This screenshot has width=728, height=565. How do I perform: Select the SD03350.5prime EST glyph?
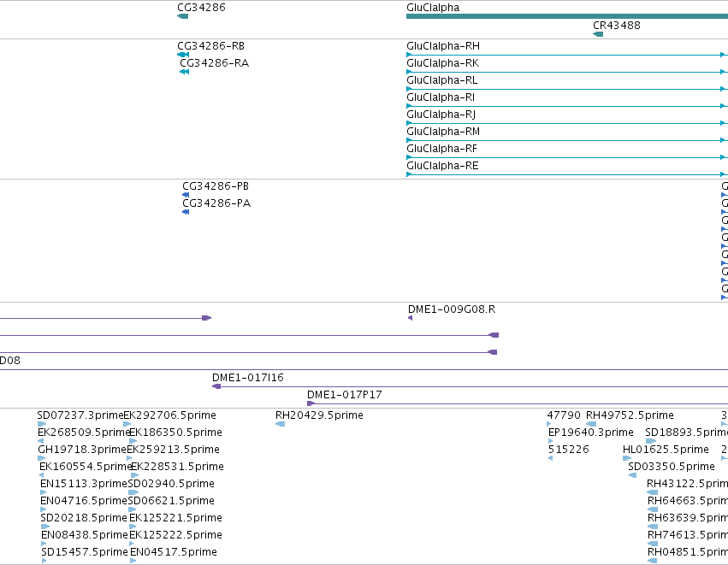[632, 475]
